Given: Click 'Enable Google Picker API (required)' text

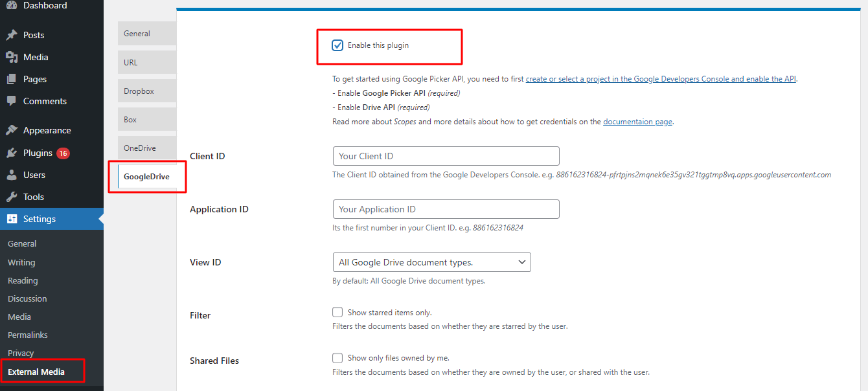Looking at the screenshot, I should click(396, 93).
